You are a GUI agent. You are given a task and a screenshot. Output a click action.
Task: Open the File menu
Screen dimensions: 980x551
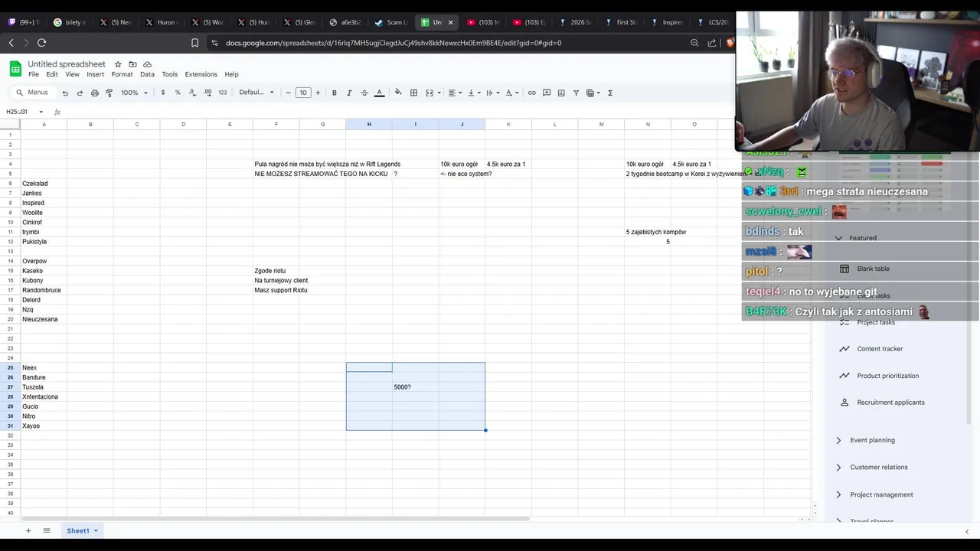34,74
